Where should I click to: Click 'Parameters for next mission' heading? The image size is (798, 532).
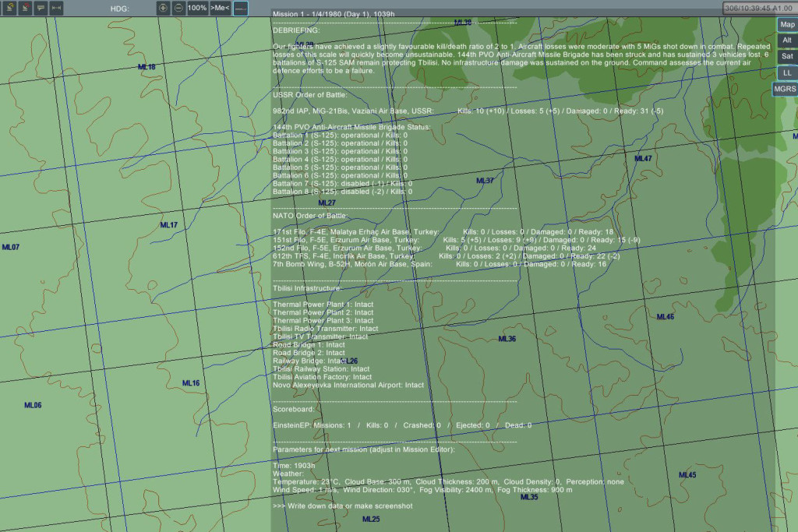[364, 449]
